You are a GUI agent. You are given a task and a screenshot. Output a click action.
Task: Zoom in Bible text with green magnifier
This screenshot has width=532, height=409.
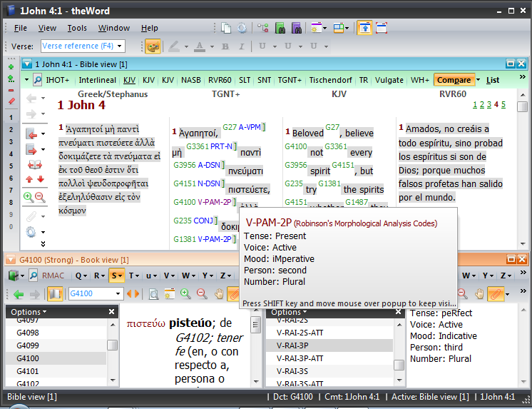29,197
